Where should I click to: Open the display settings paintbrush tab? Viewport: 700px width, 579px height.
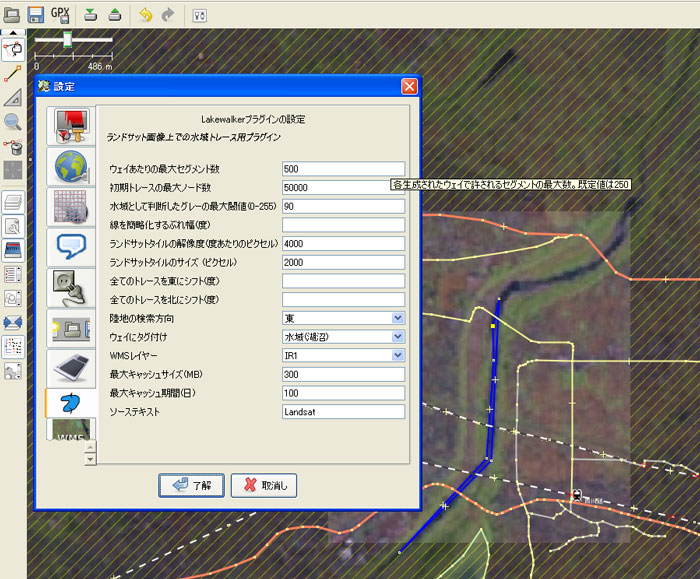click(71, 126)
